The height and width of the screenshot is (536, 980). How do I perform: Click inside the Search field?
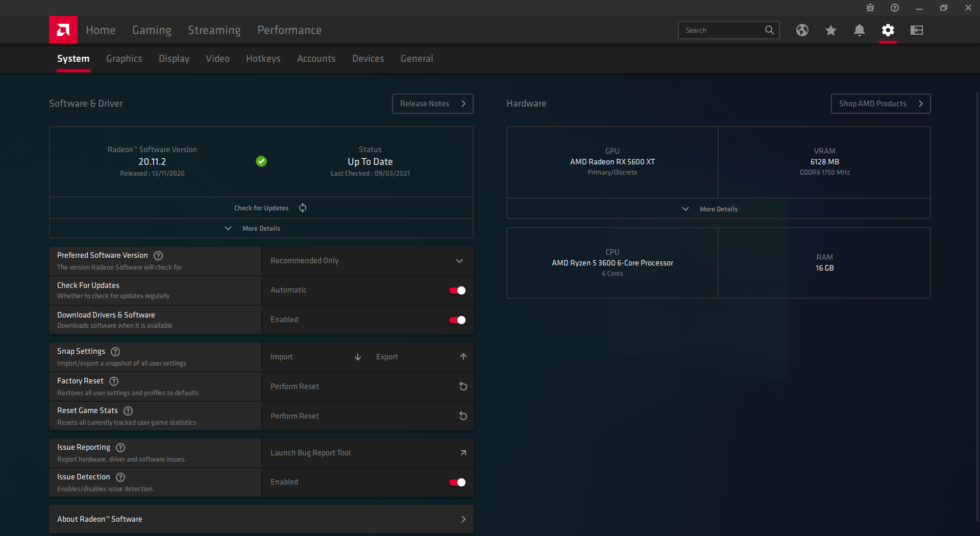tap(725, 30)
